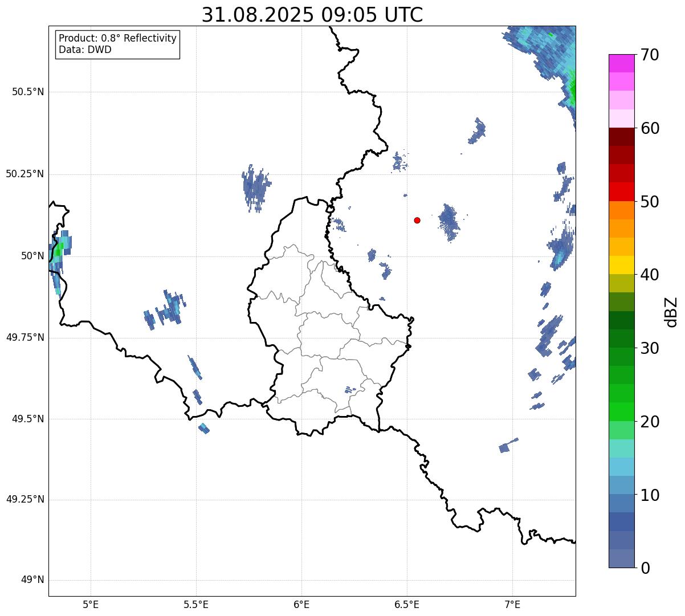Click the 49°N latitude label
The height and width of the screenshot is (616, 685).
[x=32, y=580]
